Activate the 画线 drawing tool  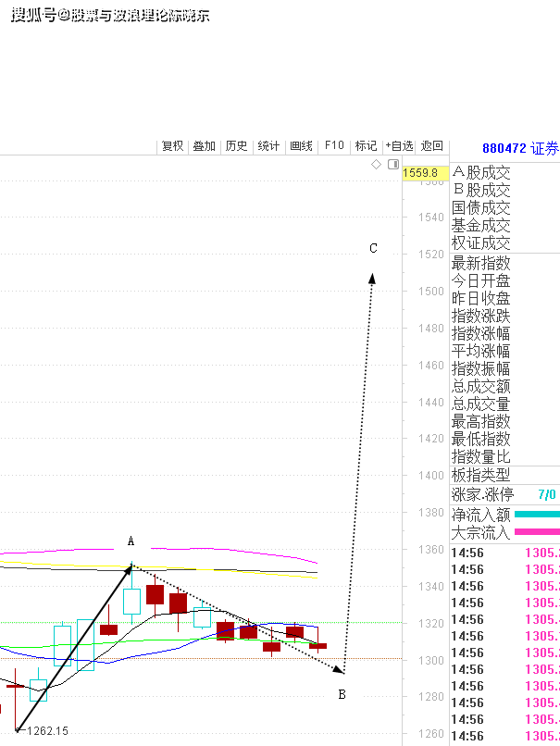(x=301, y=146)
